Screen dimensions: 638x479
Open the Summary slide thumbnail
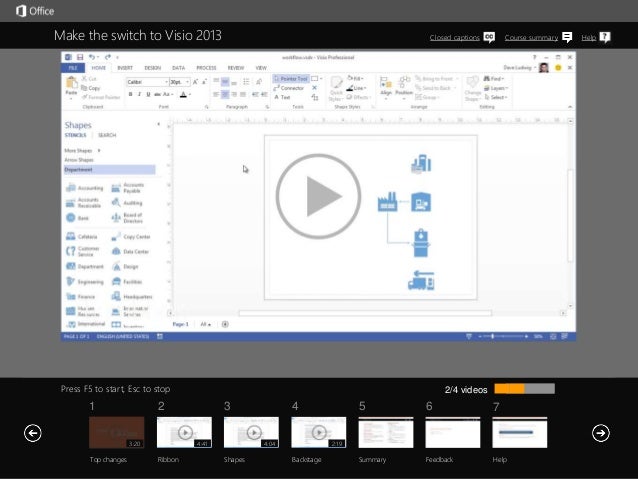coord(386,432)
